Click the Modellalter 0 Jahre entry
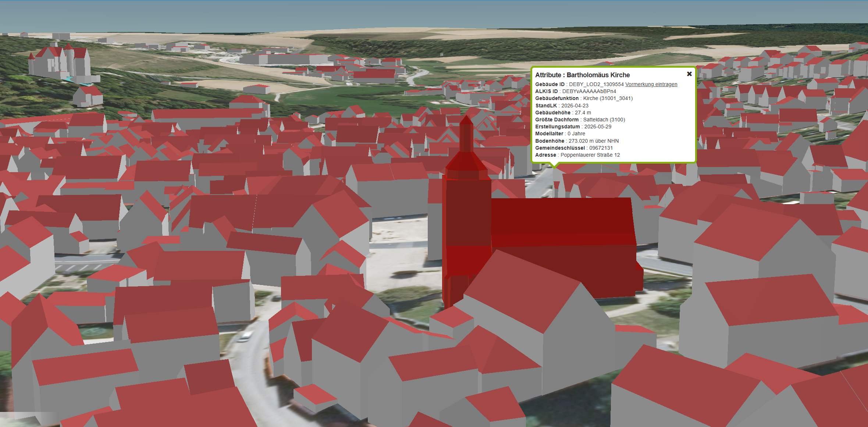868x427 pixels. point(560,134)
